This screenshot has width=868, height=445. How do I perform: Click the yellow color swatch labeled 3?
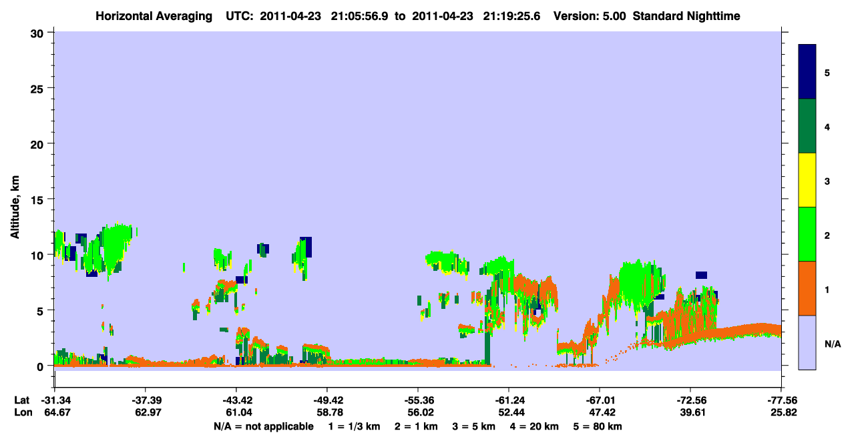[807, 180]
